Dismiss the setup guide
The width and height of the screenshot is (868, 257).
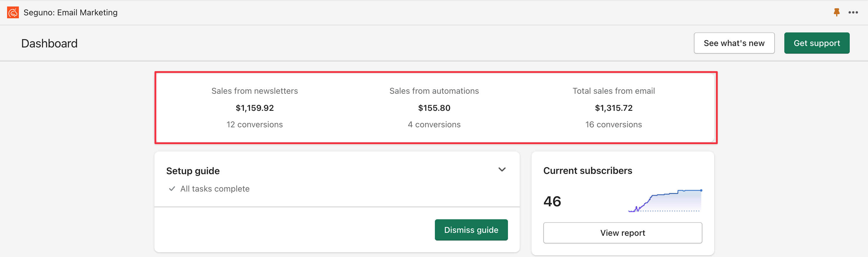(471, 230)
